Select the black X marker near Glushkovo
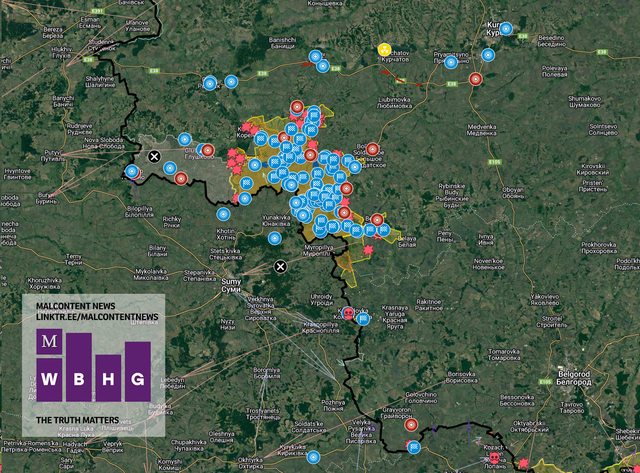640x473 pixels. 154,155
